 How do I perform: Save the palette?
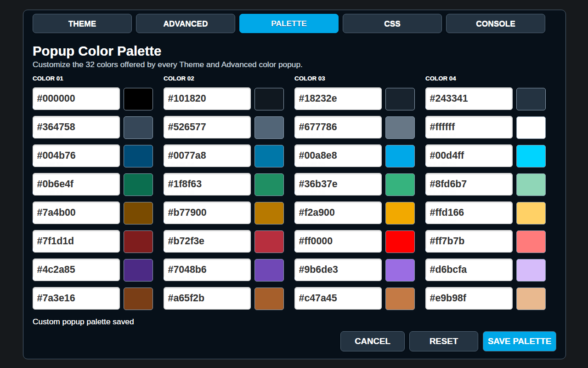(x=520, y=341)
